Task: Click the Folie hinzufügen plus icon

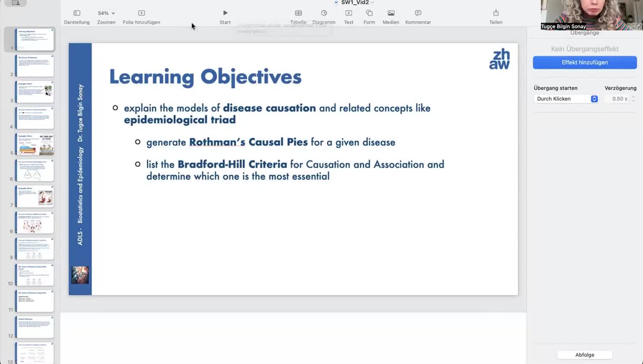Action: [141, 13]
